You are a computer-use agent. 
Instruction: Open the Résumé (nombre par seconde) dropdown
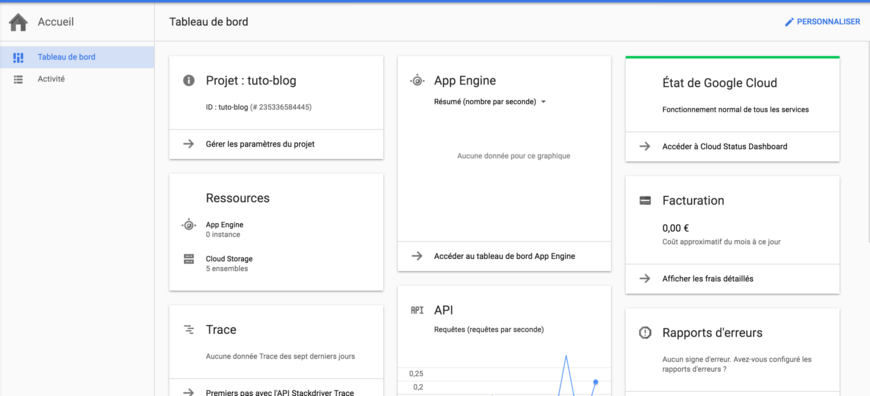[490, 102]
